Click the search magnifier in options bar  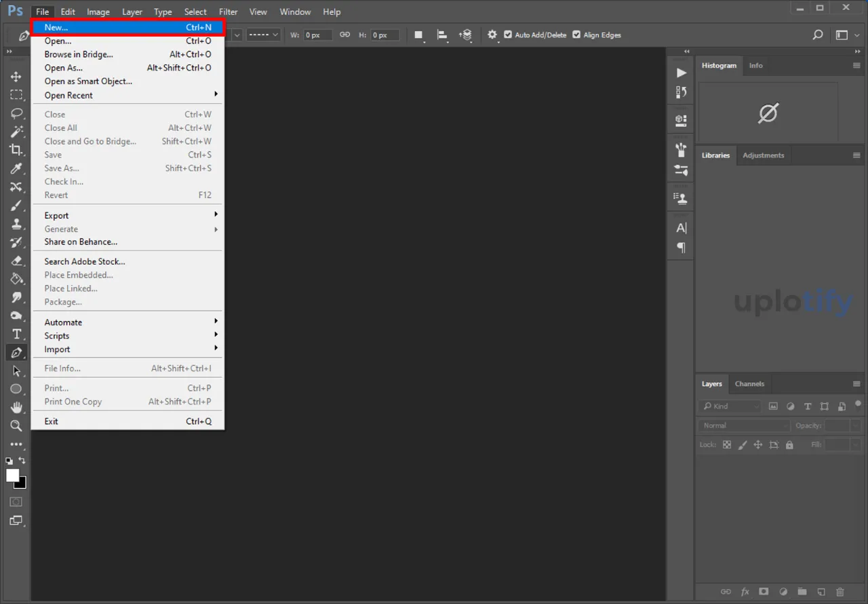pos(818,35)
